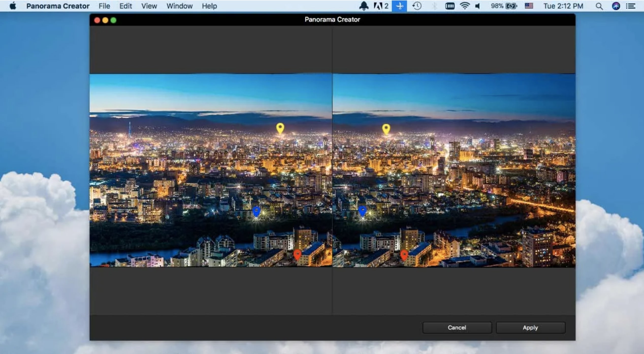
Task: Open Spotlight search magnifier
Action: 599,6
